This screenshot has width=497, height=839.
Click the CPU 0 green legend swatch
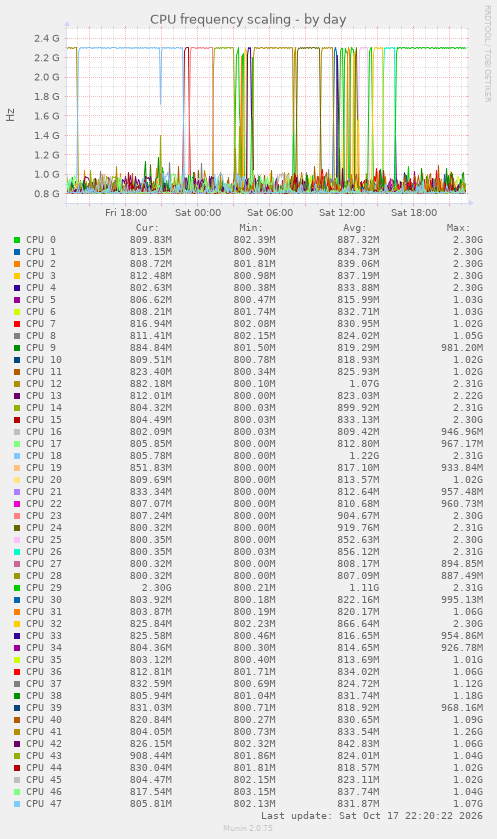[17, 240]
